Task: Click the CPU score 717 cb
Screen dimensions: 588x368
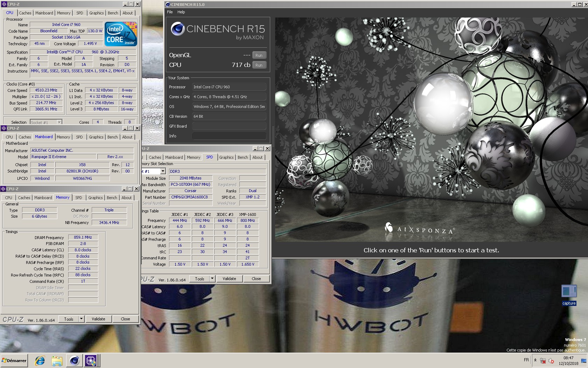Action: [x=241, y=65]
